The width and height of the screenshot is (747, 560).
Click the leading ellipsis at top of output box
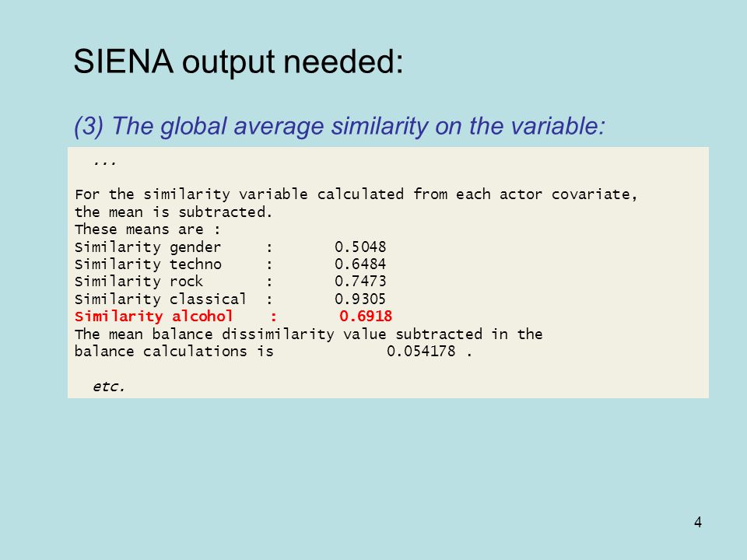105,163
